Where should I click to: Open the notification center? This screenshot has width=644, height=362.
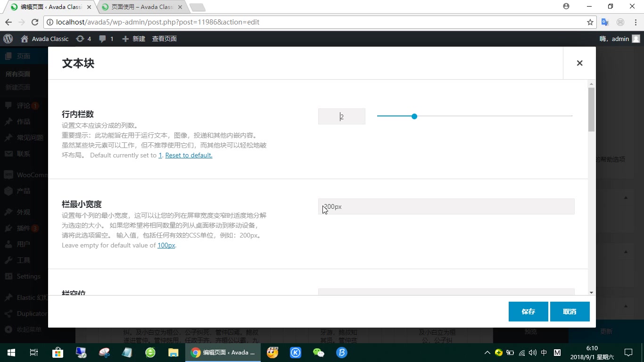(x=628, y=352)
